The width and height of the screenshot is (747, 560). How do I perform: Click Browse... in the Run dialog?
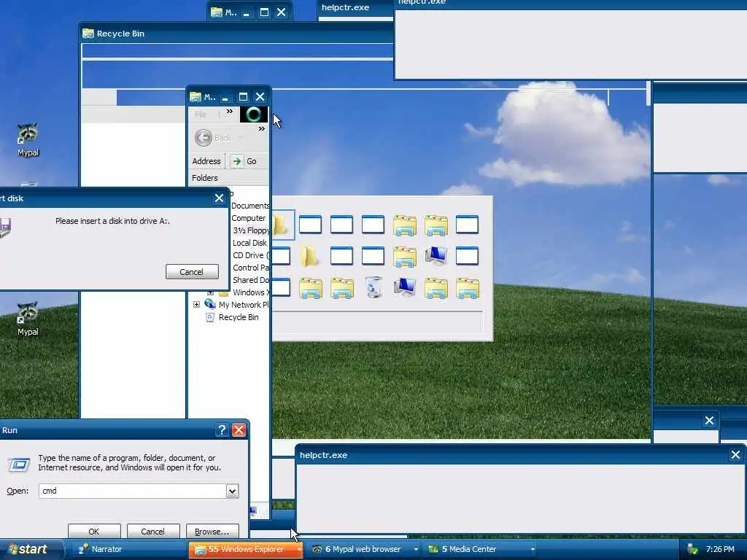point(212,532)
